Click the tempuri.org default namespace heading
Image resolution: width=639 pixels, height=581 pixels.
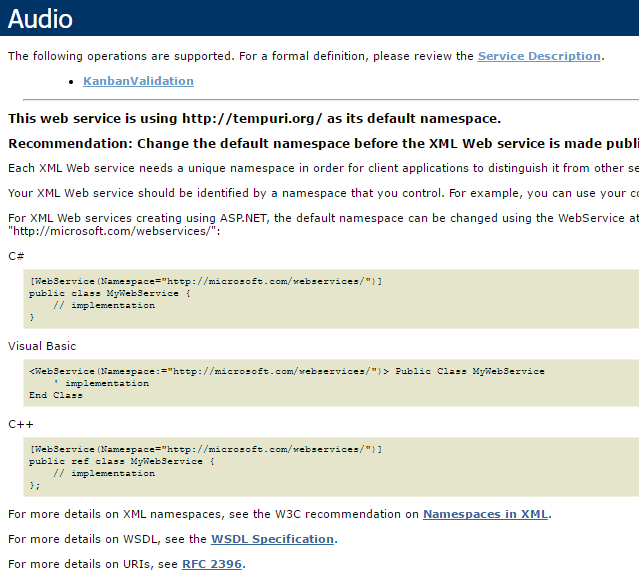254,119
